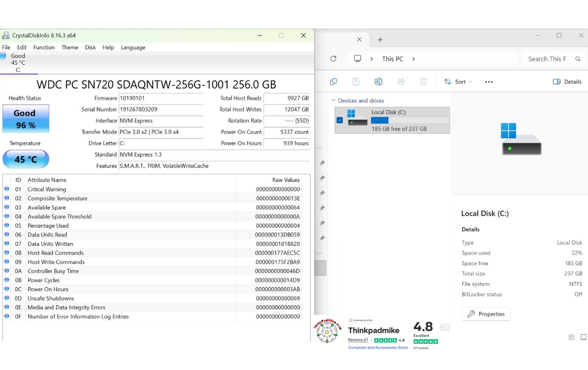Click the Paste clipboard icon

pos(356,82)
